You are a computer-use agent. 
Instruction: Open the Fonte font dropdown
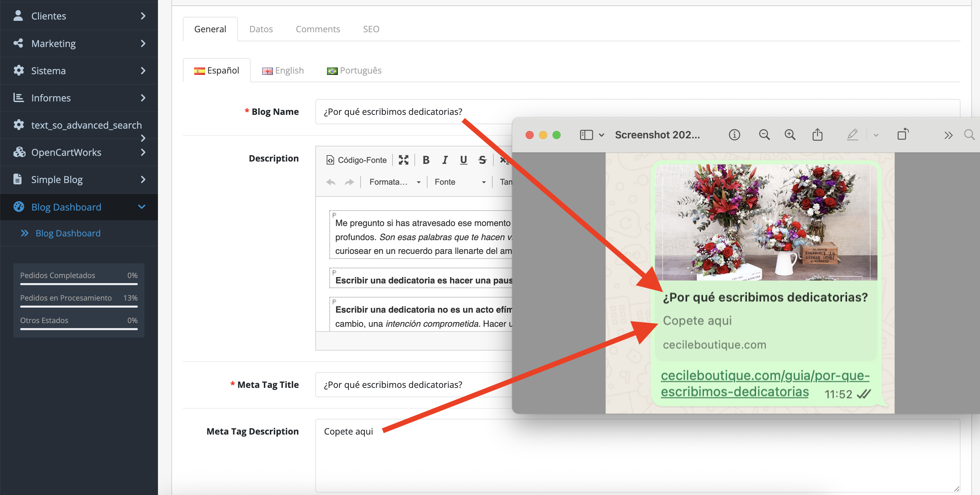pos(459,182)
